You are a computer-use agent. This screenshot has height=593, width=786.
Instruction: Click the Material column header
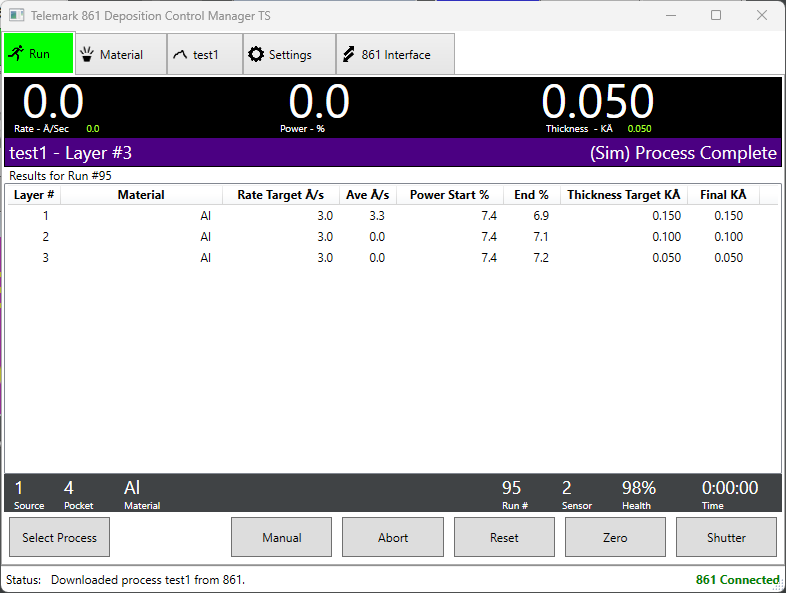pyautogui.click(x=141, y=195)
